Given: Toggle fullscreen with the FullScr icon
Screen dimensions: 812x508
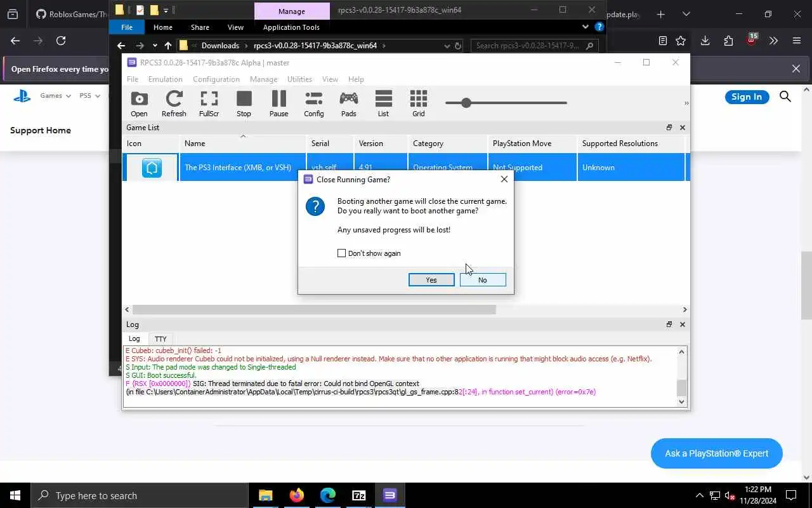Looking at the screenshot, I should [x=209, y=104].
